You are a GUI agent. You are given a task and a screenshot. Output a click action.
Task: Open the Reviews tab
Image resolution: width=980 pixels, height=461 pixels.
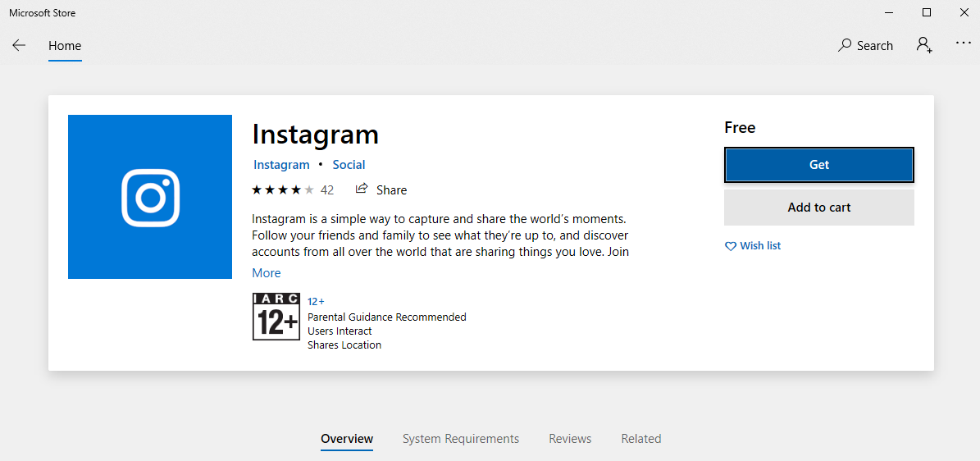[570, 439]
